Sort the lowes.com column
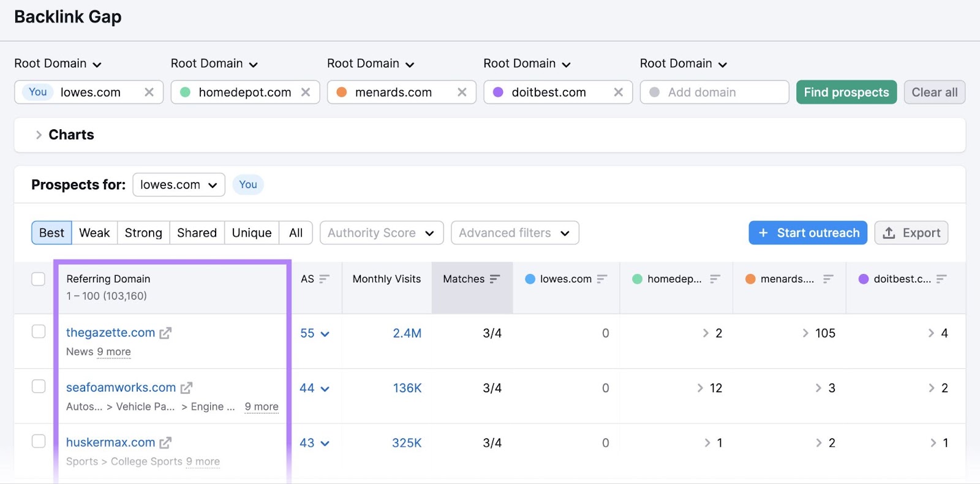The height and width of the screenshot is (484, 980). point(602,279)
